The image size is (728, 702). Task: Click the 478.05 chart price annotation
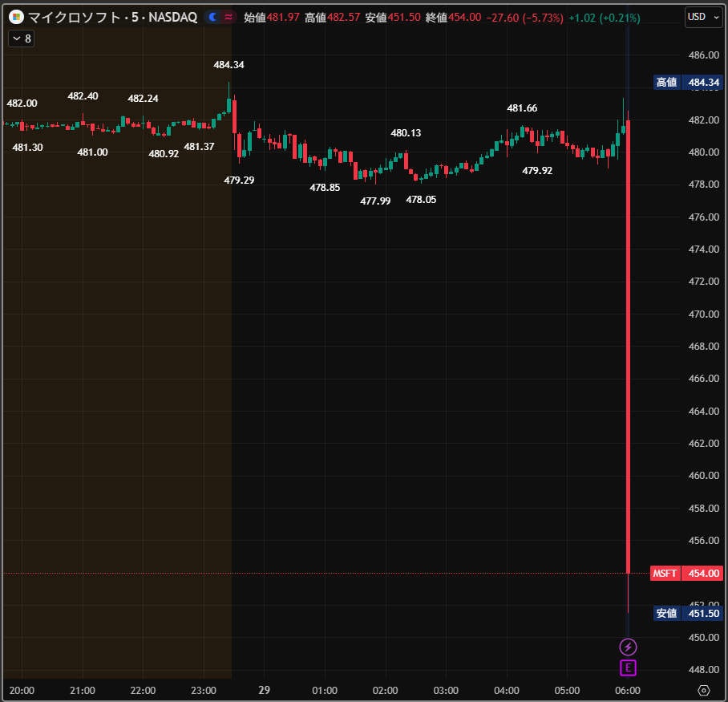click(x=421, y=199)
